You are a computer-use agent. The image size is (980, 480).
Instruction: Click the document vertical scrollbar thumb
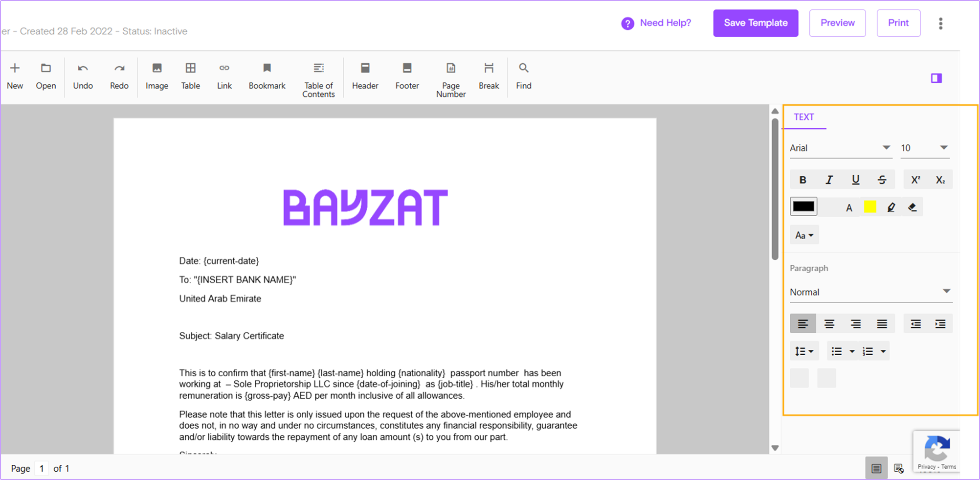pos(775,189)
